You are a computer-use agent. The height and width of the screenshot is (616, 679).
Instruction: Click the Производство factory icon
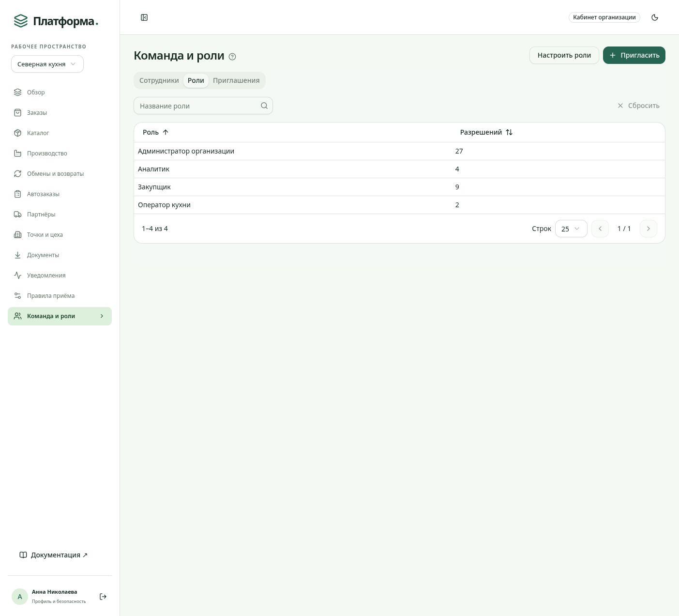tap(18, 153)
